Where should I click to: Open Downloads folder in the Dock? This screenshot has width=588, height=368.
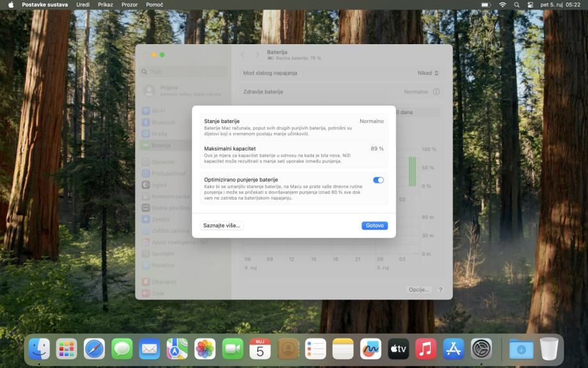coord(521,349)
